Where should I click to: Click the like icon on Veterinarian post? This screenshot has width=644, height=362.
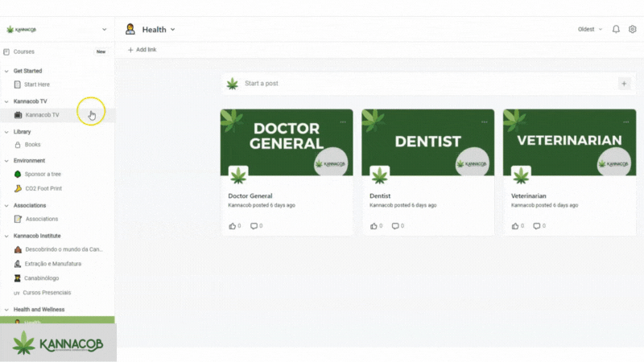point(516,226)
